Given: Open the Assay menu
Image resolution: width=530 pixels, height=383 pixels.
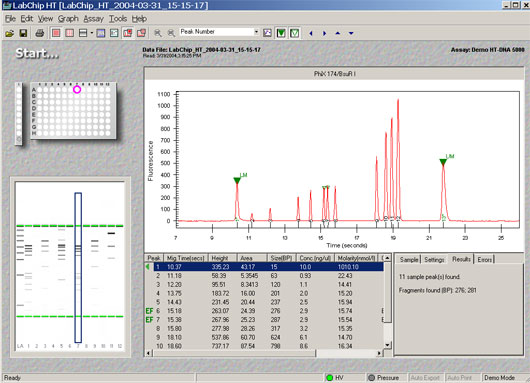Looking at the screenshot, I should (x=93, y=19).
